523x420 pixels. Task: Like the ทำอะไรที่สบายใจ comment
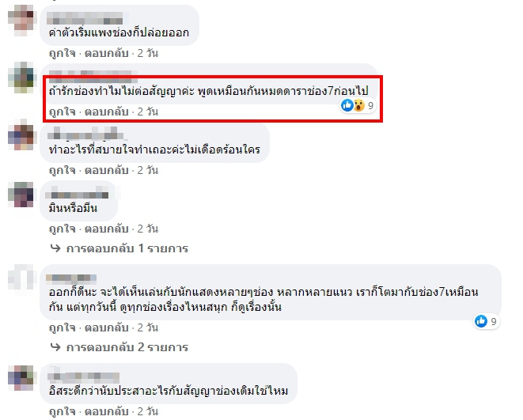pos(62,170)
